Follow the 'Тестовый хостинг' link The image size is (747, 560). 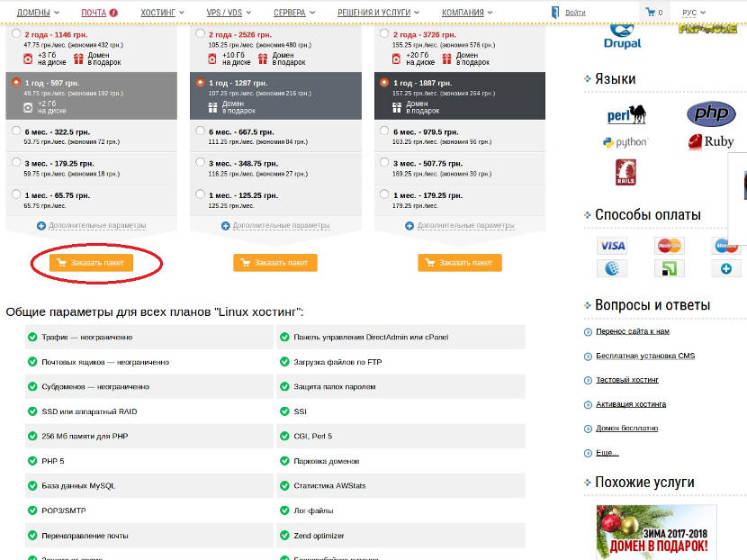tap(627, 380)
